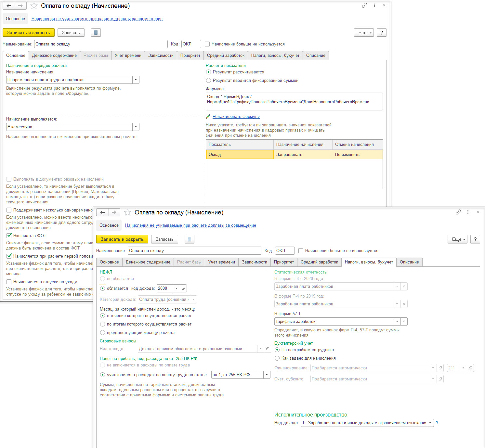Click 'Записать' button in the front window

[x=164, y=239]
